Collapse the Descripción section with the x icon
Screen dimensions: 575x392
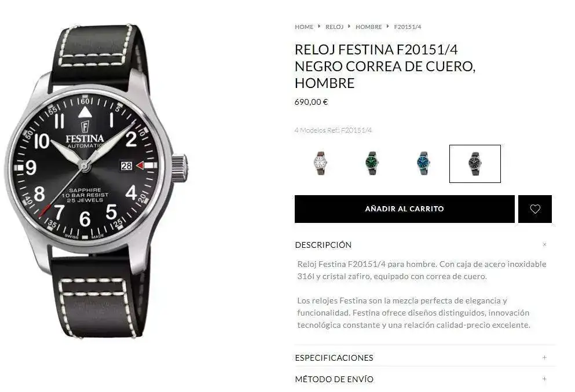coord(544,244)
